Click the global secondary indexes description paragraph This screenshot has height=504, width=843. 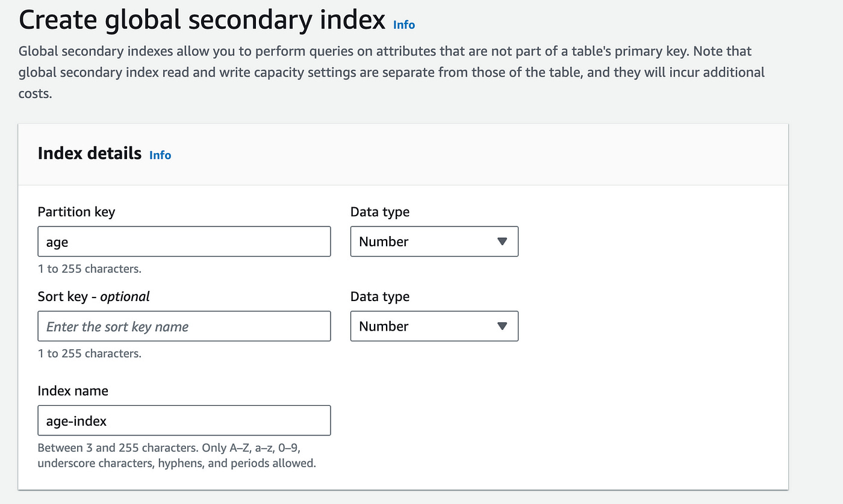[391, 73]
